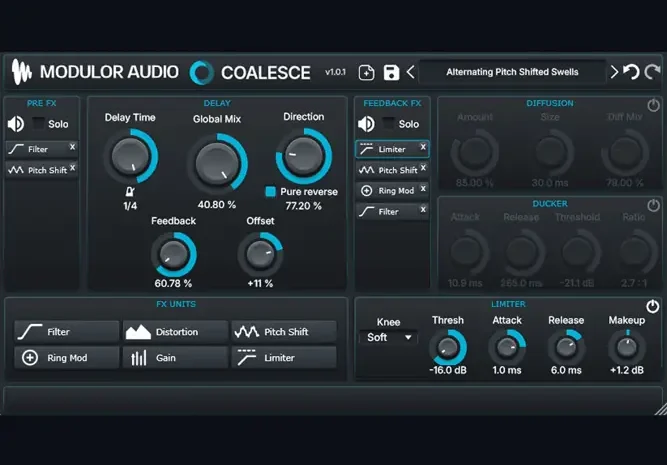Save preset using the floppy disk icon

pyautogui.click(x=391, y=72)
